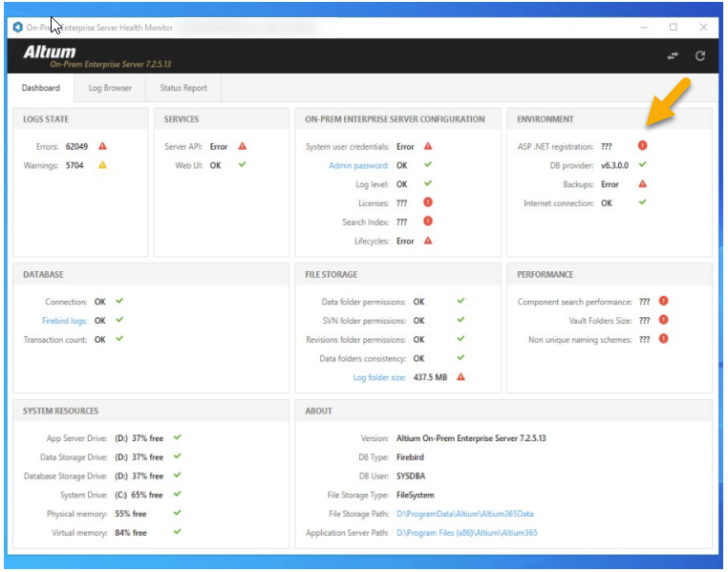Click the red circle icon beside Search Index
The image size is (728, 572).
point(428,222)
